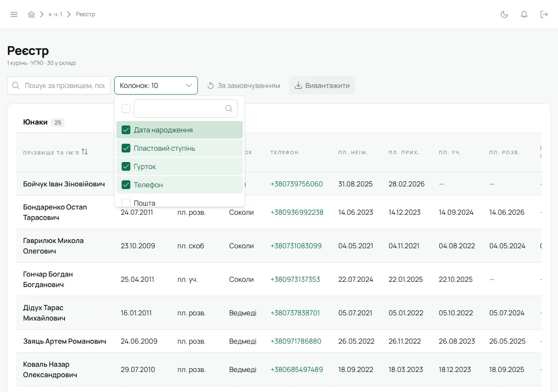Click the download icon on Вивантажити
558x392 pixels.
[x=299, y=85]
